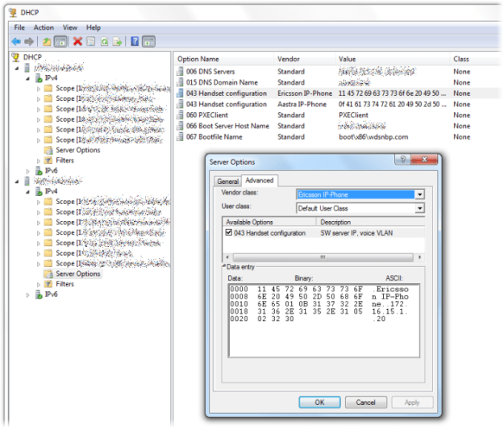
Task: Click the icon of the Ericsson IP-Phone option row
Action: (180, 94)
